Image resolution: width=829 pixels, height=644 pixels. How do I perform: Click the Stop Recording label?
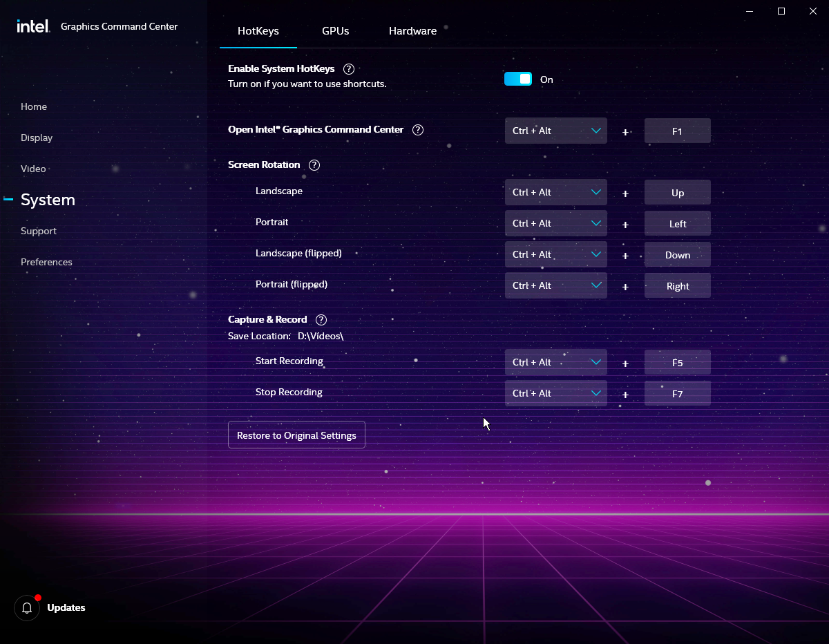(x=289, y=392)
